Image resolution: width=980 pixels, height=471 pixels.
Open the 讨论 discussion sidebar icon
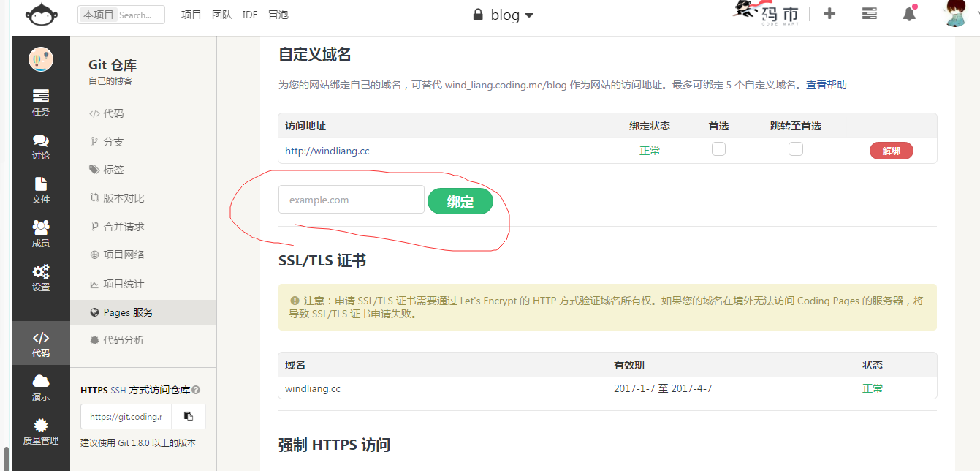point(41,146)
